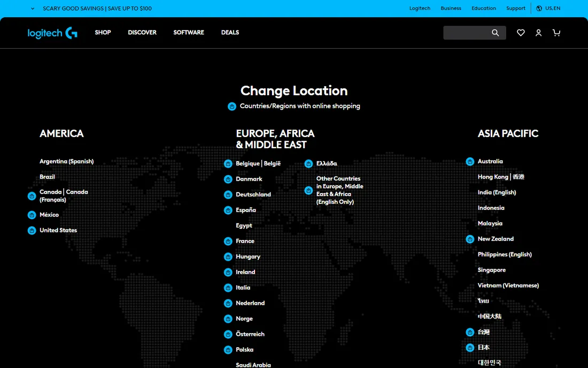Click shopping bag icon beside Polska
The width and height of the screenshot is (588, 368).
pyautogui.click(x=228, y=350)
